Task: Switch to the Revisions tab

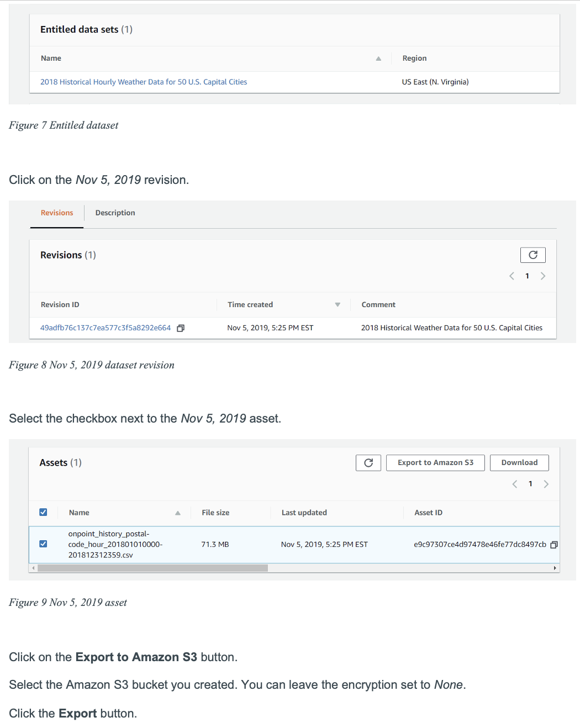Action: point(57,213)
